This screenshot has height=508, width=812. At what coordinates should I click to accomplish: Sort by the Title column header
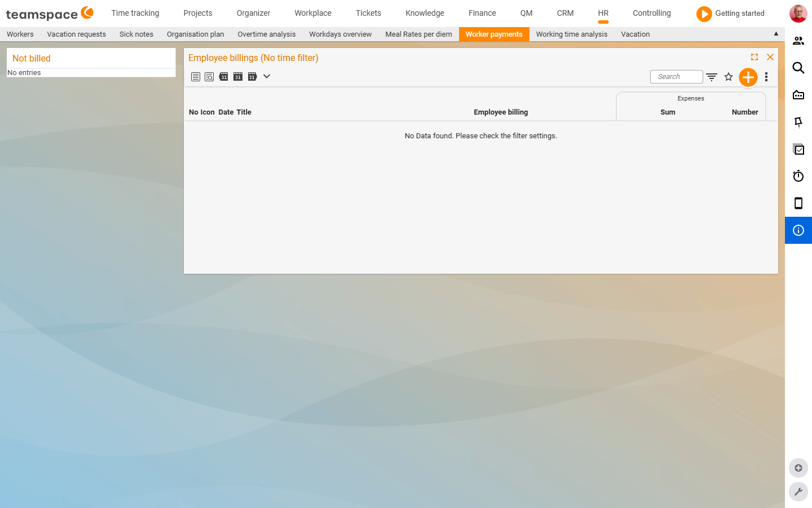point(244,112)
